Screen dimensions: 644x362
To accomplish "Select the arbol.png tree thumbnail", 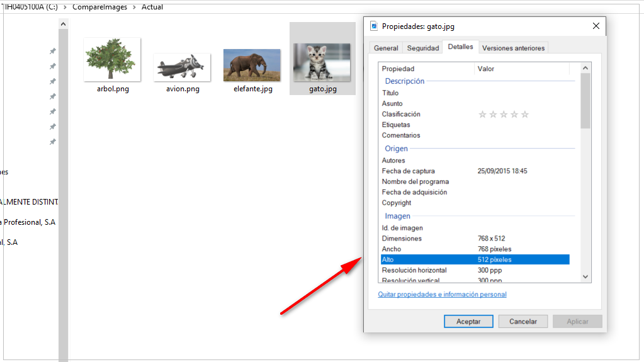I will (112, 59).
